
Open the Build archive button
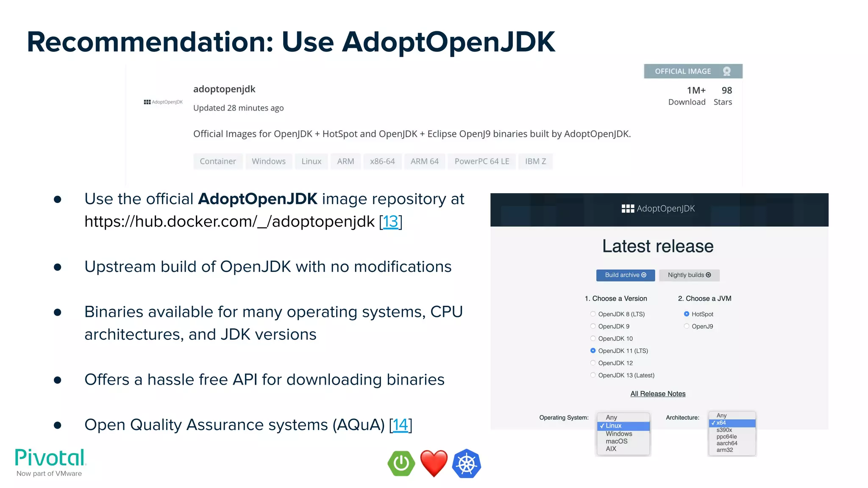[626, 275]
